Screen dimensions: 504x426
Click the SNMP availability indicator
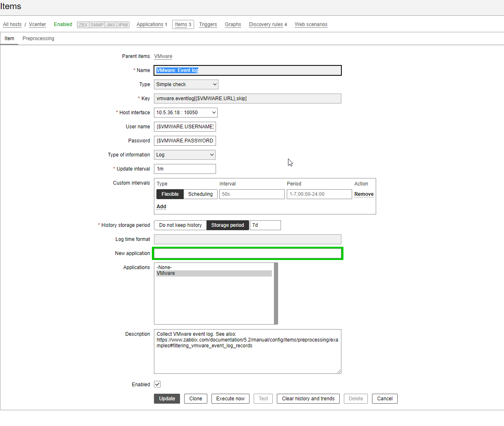[97, 25]
